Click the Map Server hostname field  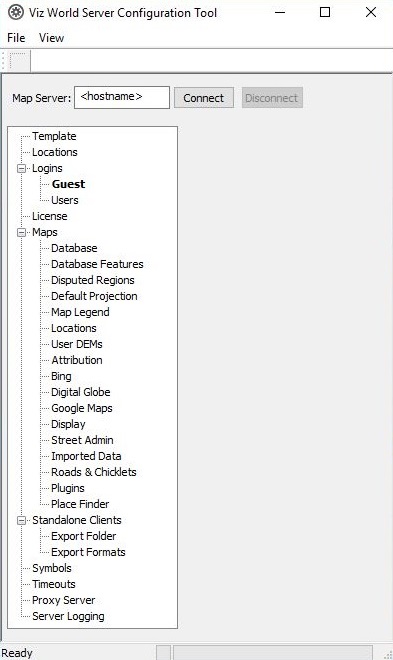[122, 98]
